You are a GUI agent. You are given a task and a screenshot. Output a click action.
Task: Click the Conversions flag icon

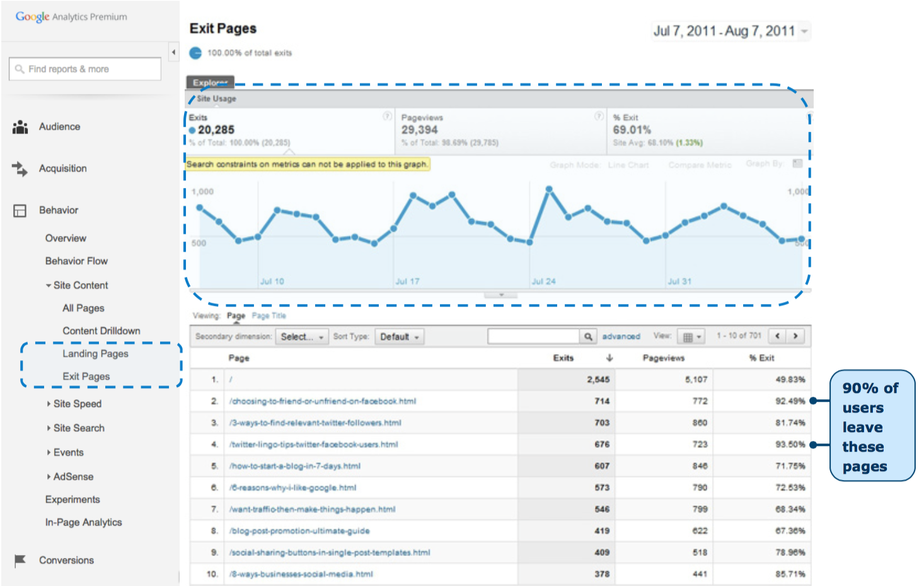pyautogui.click(x=20, y=560)
